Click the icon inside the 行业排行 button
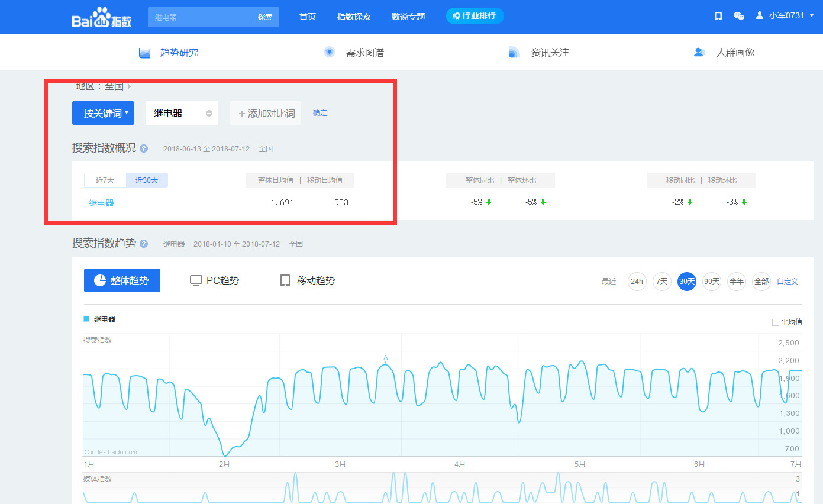823x504 pixels. [x=456, y=16]
